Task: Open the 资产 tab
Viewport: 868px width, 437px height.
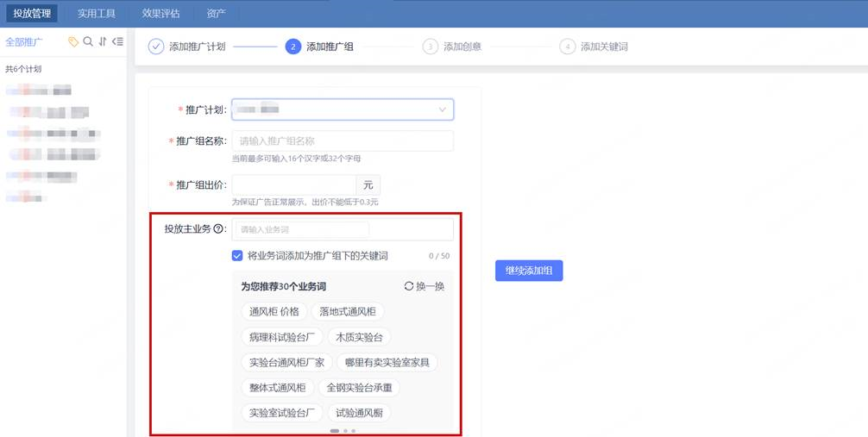Action: click(216, 13)
